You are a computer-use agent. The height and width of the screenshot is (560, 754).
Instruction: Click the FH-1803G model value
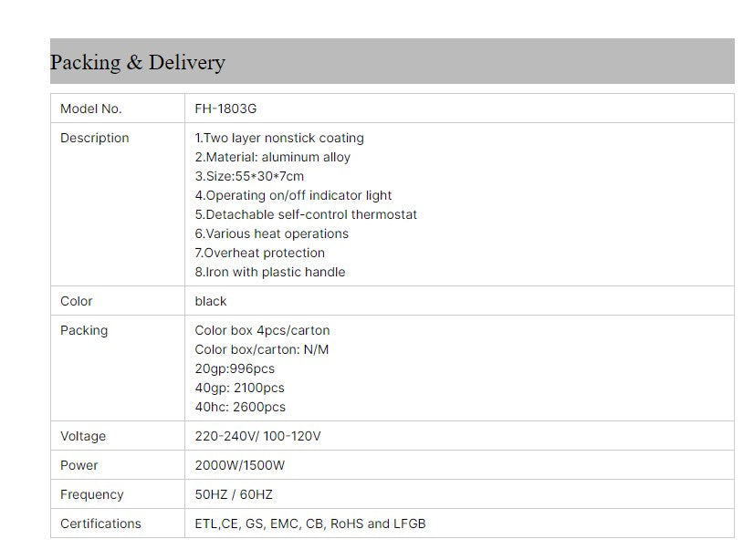(225, 109)
